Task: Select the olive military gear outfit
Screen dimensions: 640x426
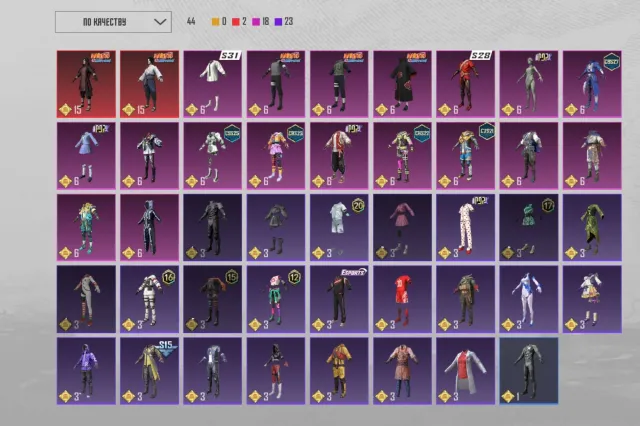Action: click(x=466, y=300)
